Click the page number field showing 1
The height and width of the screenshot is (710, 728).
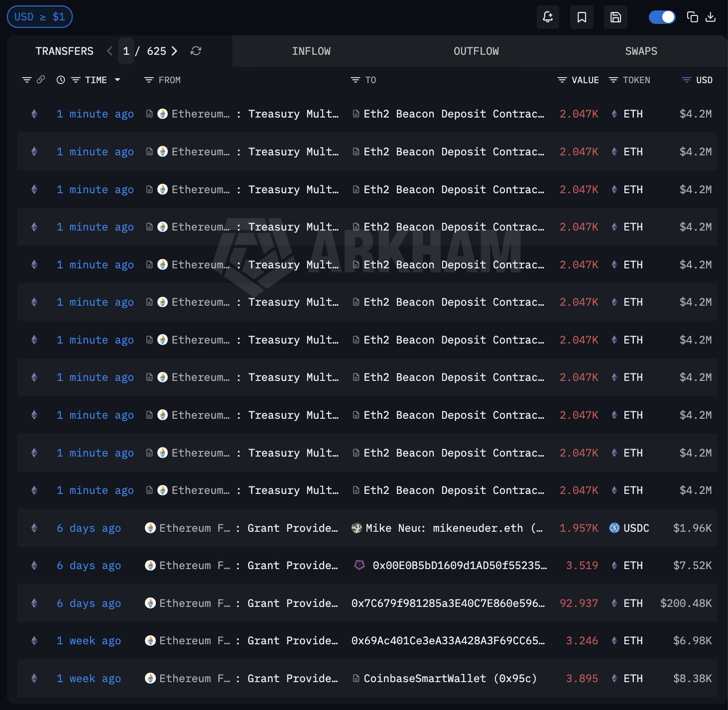tap(126, 51)
